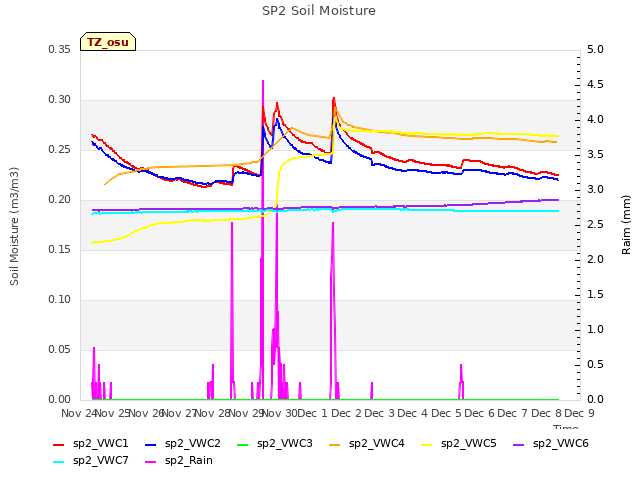Click the orange sp2_VWC4 legend swatch
This screenshot has height=480, width=640.
pyautogui.click(x=335, y=445)
